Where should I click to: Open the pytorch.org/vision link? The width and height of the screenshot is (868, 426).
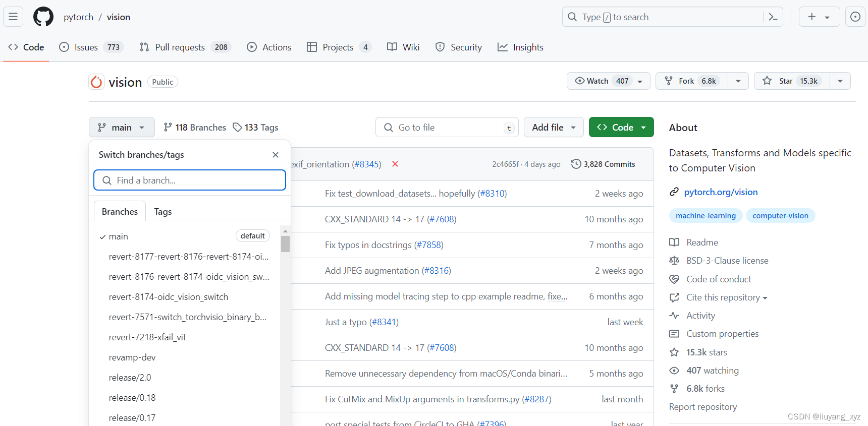click(721, 192)
